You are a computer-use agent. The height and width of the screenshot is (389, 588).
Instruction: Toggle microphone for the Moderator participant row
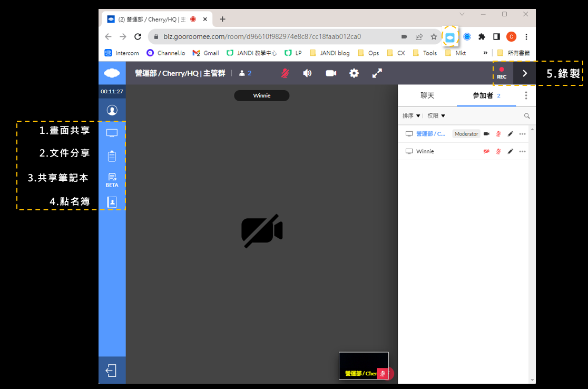coord(498,134)
